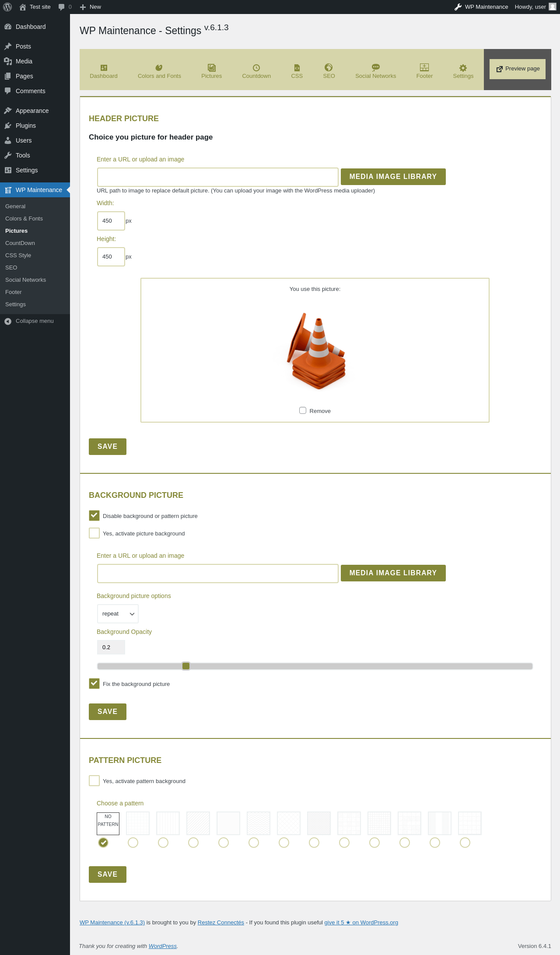Open the comments bubble icon in admin bar
Viewport: 560px width, 955px height.
61,7
